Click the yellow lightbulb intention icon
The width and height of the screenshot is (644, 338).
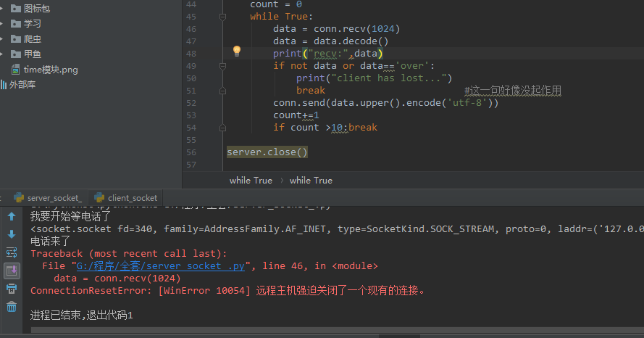[x=236, y=51]
